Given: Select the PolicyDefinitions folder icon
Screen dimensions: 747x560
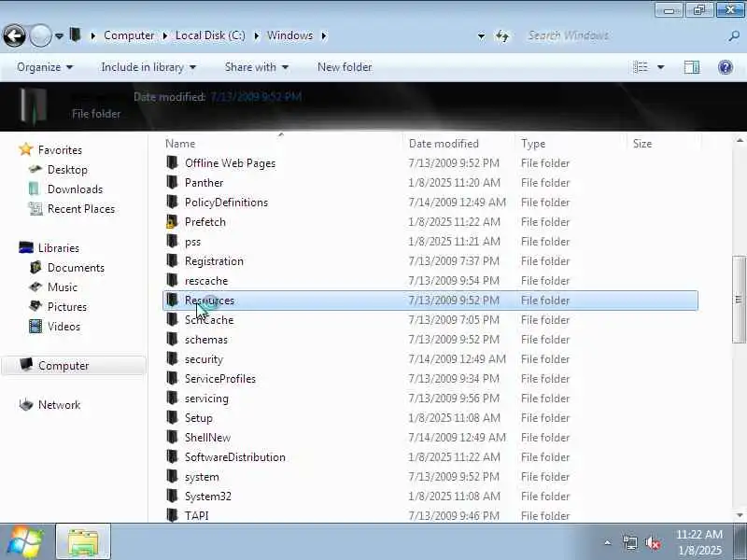Looking at the screenshot, I should [x=172, y=202].
